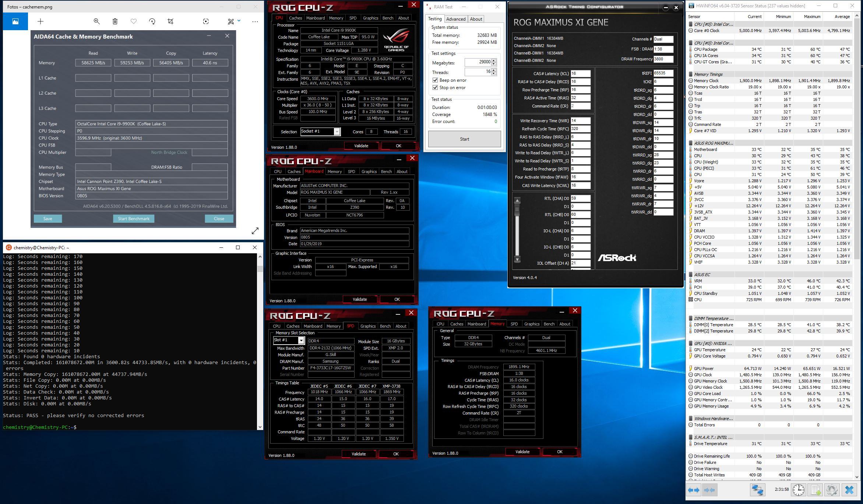Expand the Edit & Create dropdown chevron
The width and height of the screenshot is (863, 504).
pos(239,21)
